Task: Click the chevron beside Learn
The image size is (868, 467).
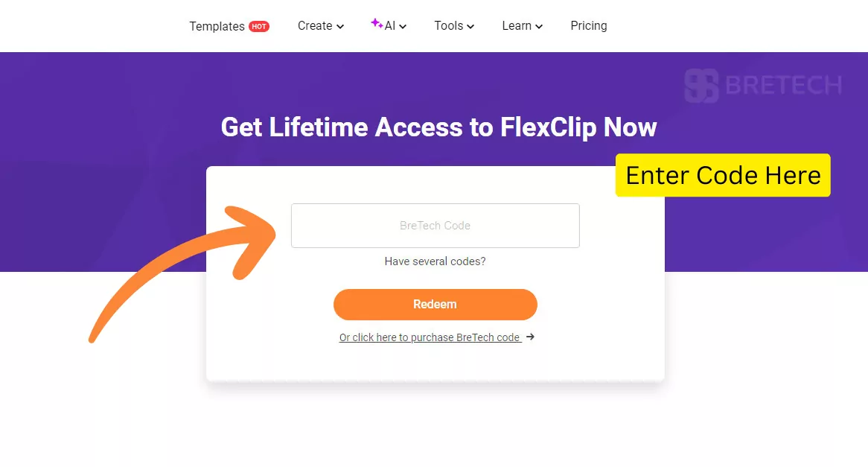Action: (538, 27)
